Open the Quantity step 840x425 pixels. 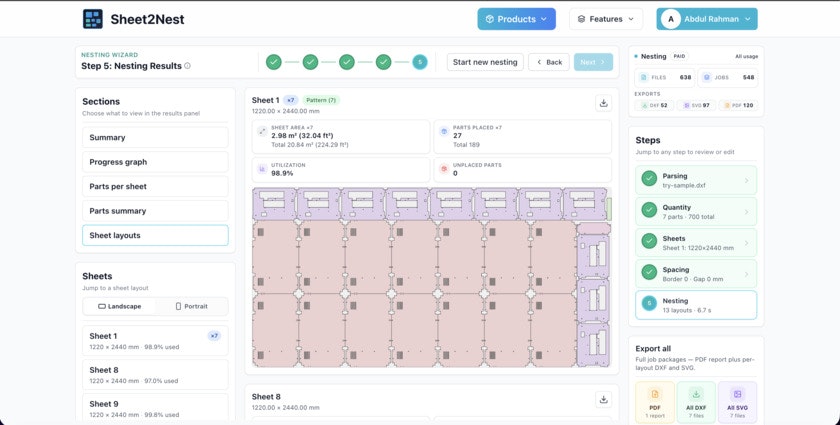click(x=696, y=211)
